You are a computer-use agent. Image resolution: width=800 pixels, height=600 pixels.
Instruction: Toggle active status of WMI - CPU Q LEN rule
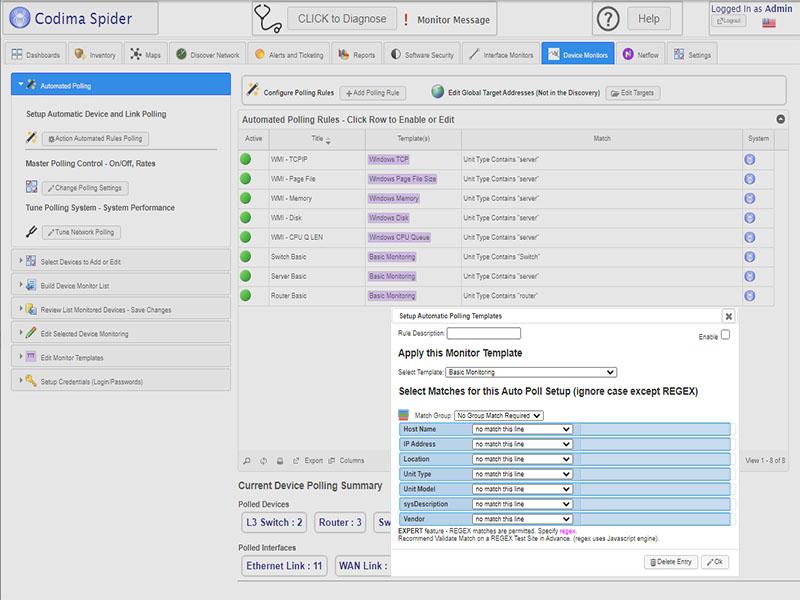click(245, 237)
